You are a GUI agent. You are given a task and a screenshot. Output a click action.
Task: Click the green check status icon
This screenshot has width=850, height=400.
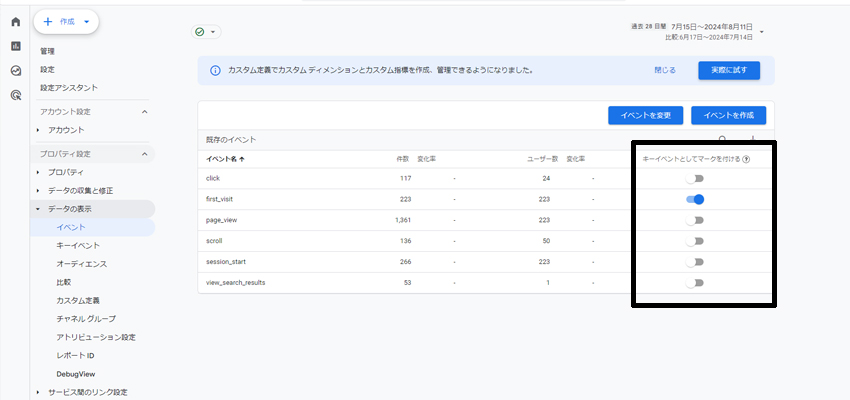tap(199, 32)
